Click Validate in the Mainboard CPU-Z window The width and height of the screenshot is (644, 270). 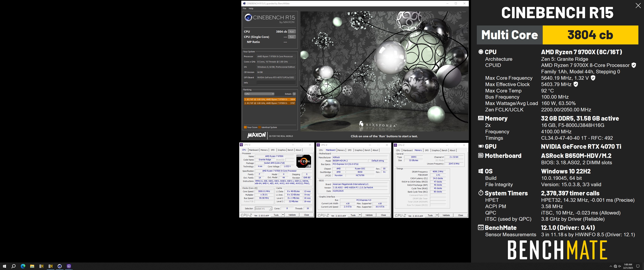pos(369,215)
